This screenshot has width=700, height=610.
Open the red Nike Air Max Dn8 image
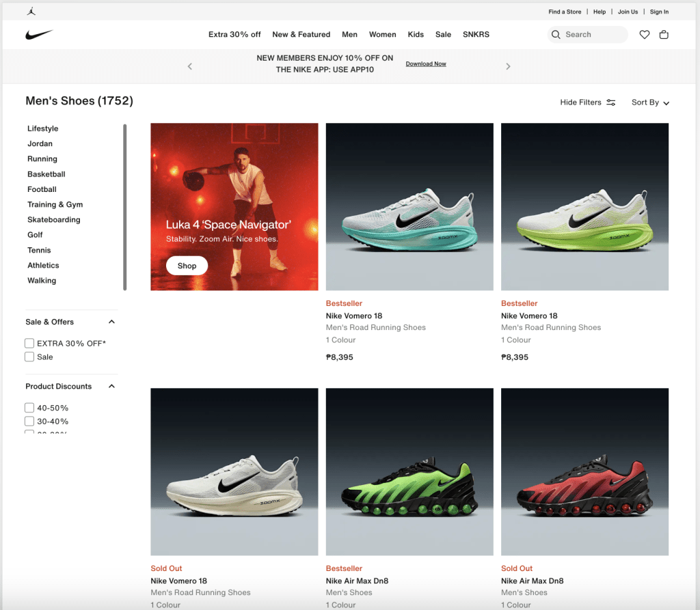[x=585, y=471]
